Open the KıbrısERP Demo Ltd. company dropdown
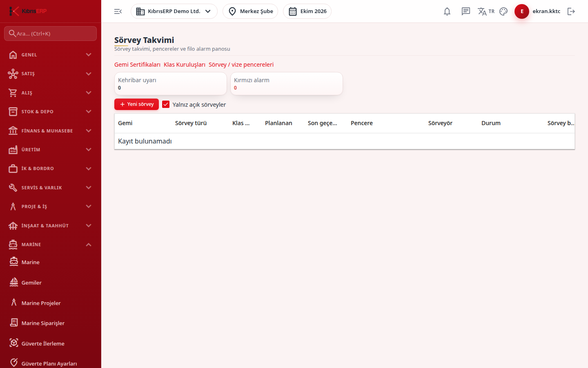This screenshot has height=368, width=588. pos(174,11)
